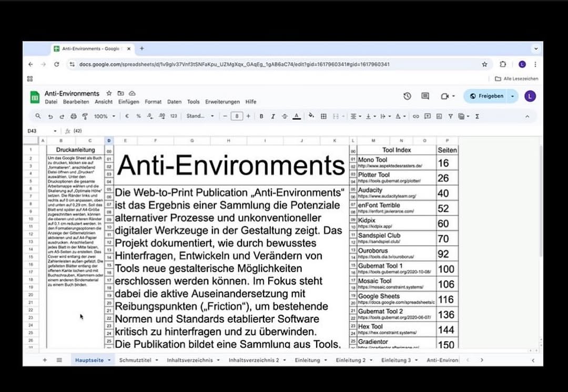Toggle italic formatting

tap(273, 116)
